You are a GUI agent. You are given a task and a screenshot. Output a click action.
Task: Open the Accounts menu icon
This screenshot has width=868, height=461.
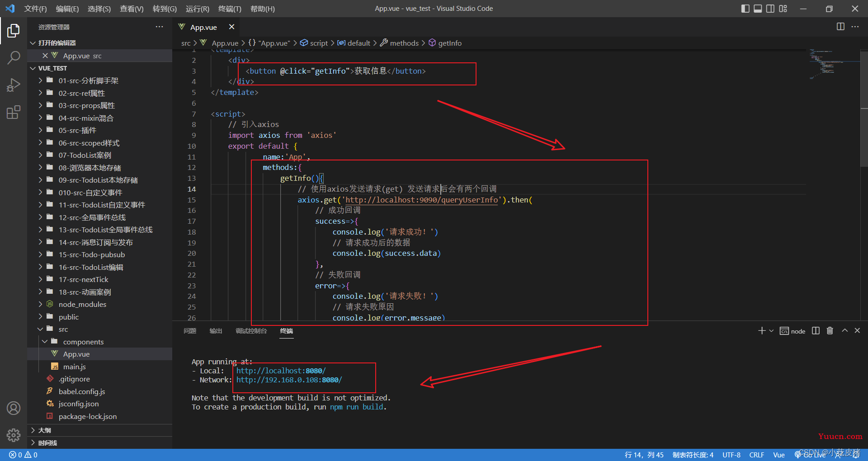point(14,408)
